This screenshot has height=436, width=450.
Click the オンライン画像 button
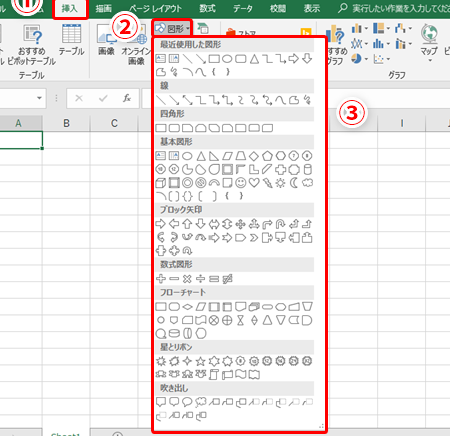137,45
